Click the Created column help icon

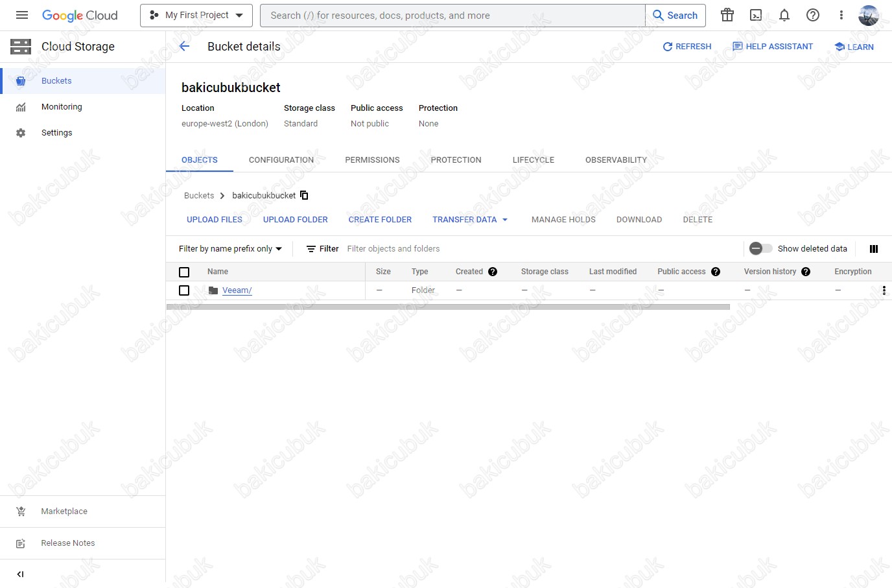pos(493,272)
